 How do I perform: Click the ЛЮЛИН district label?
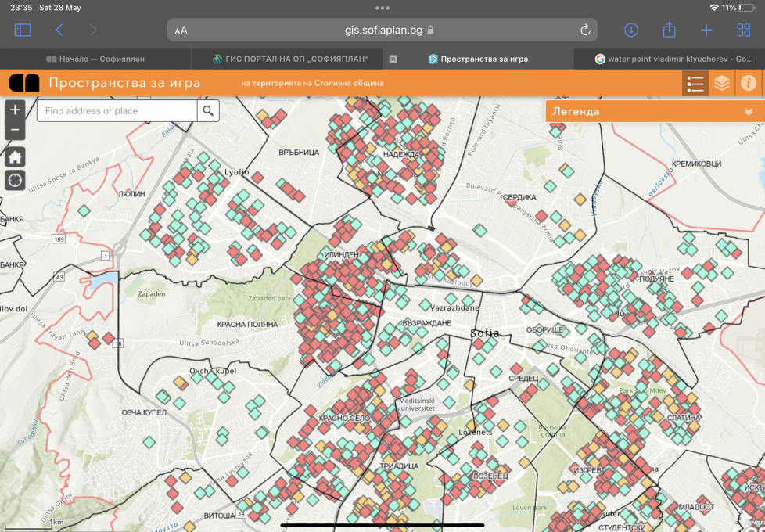131,194
